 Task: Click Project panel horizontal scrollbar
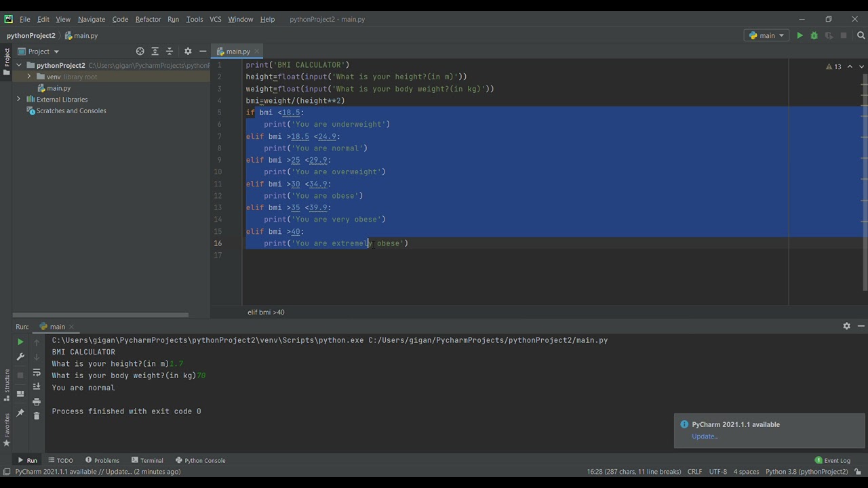tap(100, 315)
